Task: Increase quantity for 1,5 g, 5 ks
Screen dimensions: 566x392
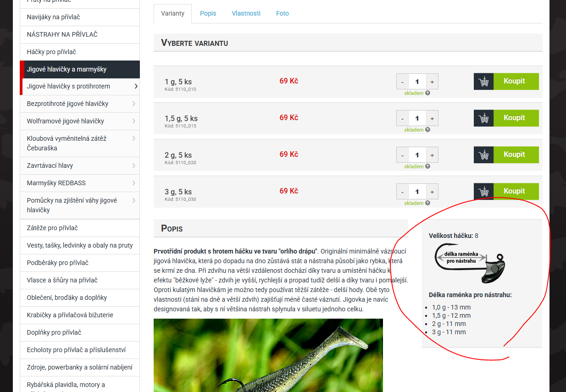Action: pyautogui.click(x=432, y=118)
